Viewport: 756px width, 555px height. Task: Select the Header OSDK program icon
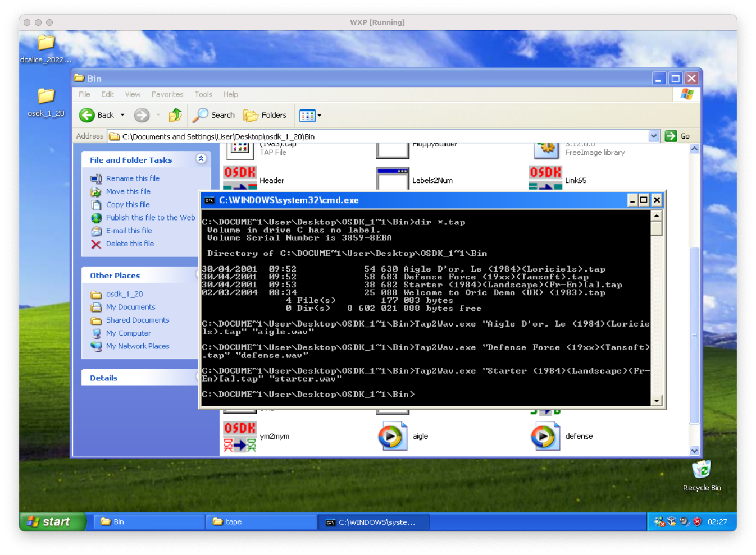pyautogui.click(x=240, y=178)
